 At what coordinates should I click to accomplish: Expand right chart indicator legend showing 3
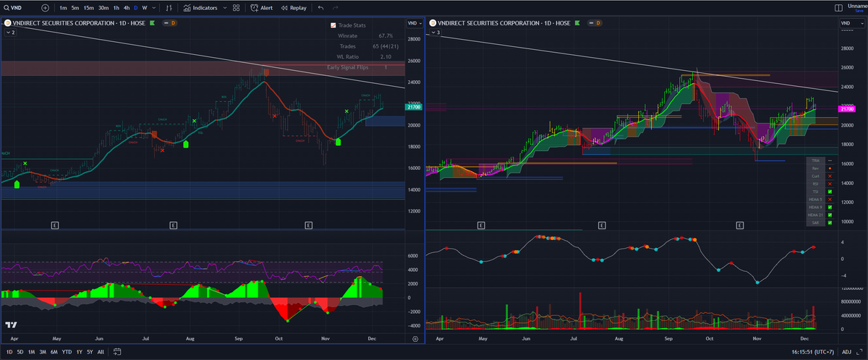[435, 33]
